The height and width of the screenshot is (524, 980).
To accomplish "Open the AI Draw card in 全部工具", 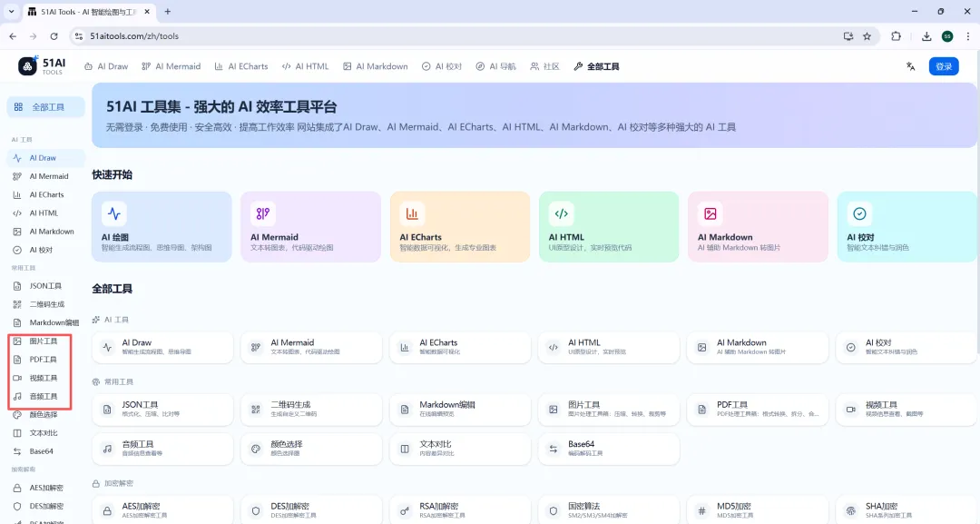I will [x=162, y=347].
